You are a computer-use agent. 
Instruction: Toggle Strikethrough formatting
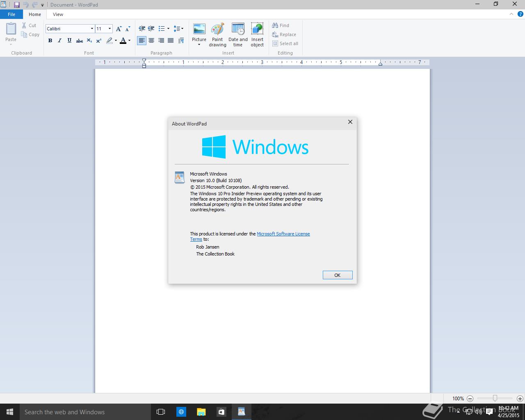[x=80, y=41]
